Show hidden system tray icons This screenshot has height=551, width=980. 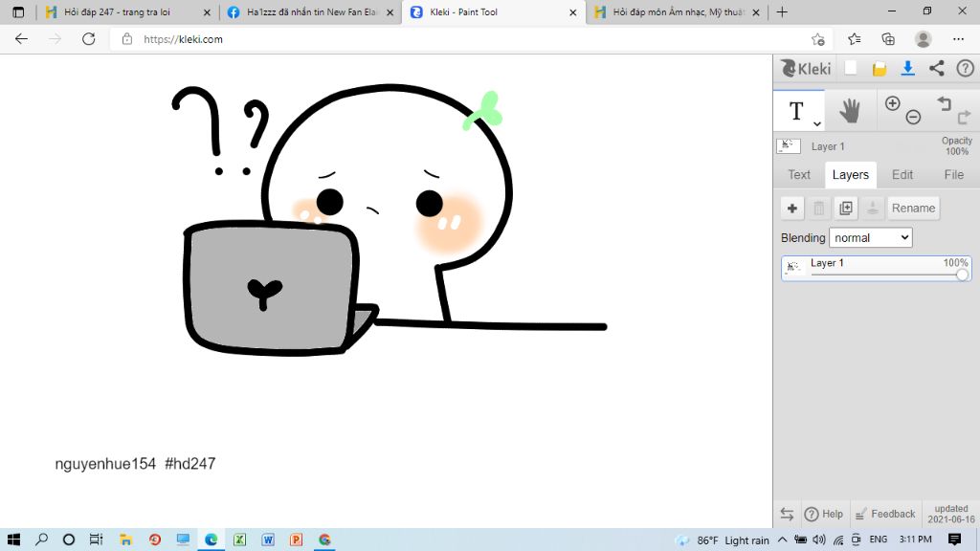coord(783,540)
